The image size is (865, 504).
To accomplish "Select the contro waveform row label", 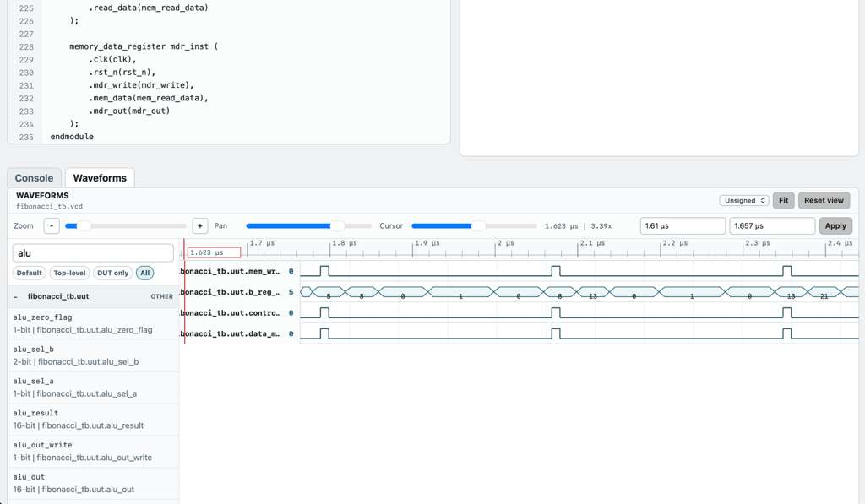I will pyautogui.click(x=231, y=313).
